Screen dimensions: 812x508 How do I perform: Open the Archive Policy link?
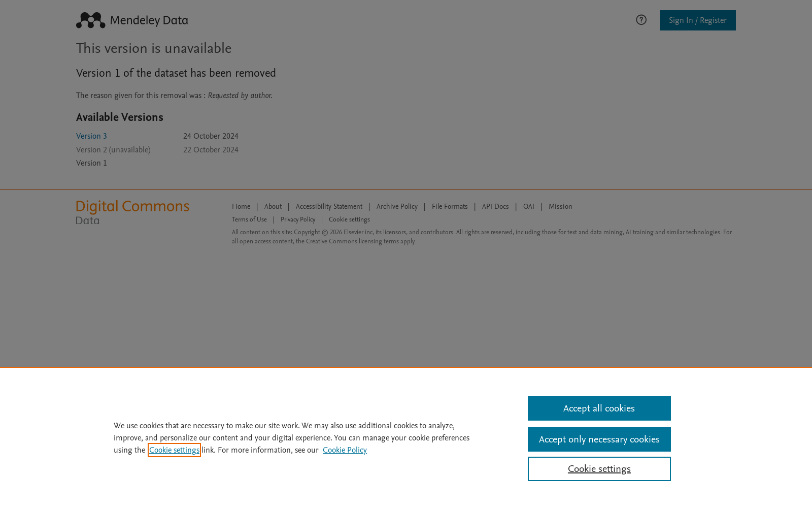397,206
